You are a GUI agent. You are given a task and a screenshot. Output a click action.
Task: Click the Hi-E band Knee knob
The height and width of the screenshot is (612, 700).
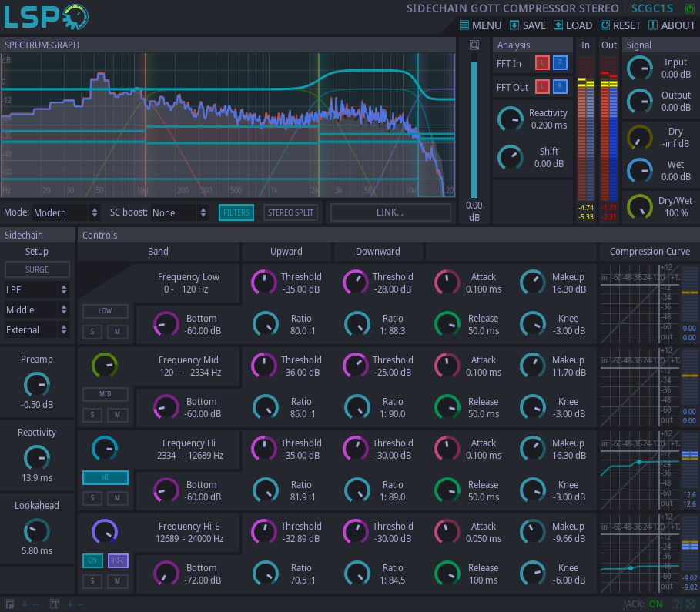[x=533, y=574]
